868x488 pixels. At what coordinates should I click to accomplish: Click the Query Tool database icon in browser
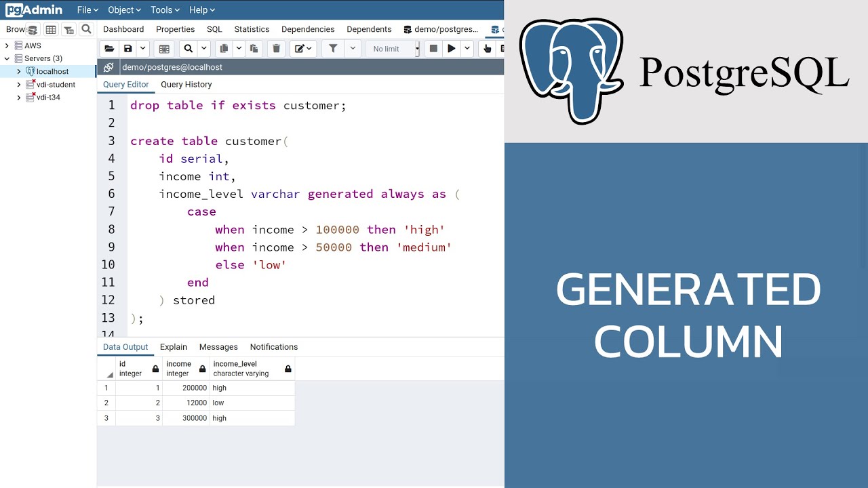[33, 29]
